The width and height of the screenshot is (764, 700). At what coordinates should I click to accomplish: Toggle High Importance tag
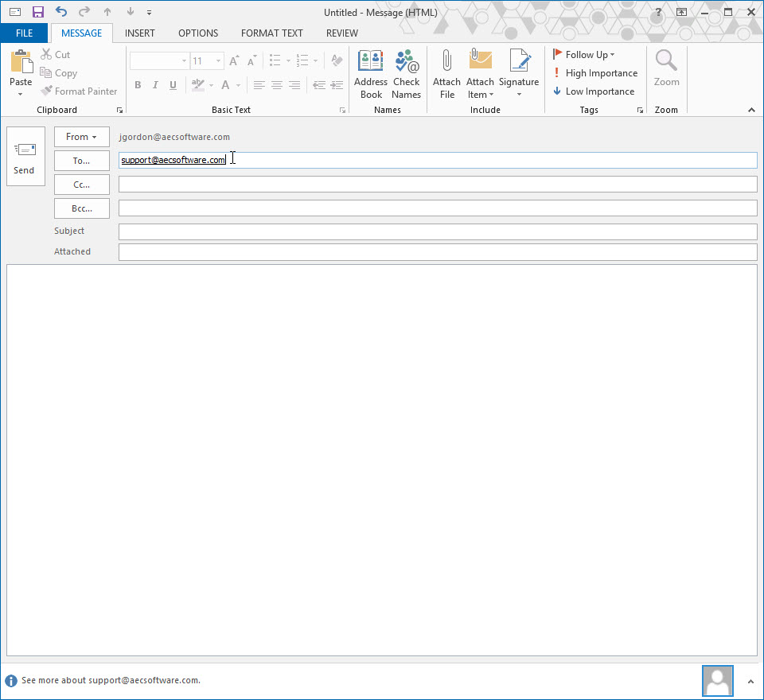pyautogui.click(x=594, y=73)
